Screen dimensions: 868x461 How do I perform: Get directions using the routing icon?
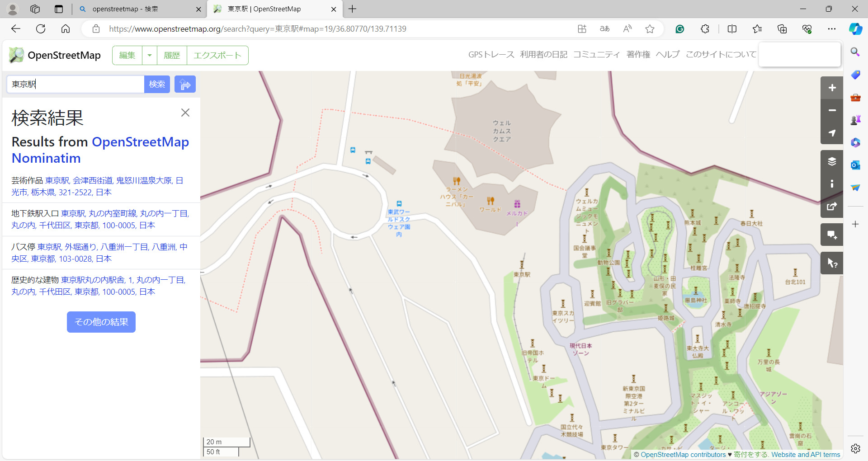[185, 84]
